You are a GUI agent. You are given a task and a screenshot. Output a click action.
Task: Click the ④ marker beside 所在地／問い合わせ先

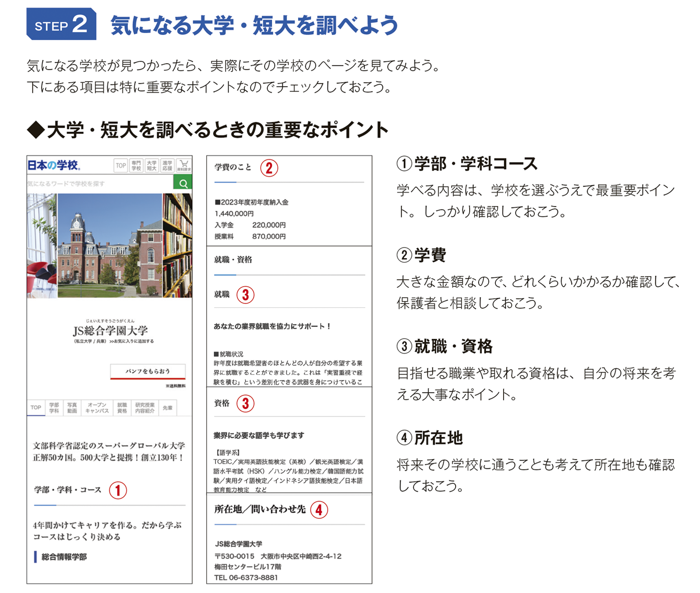[x=320, y=510]
